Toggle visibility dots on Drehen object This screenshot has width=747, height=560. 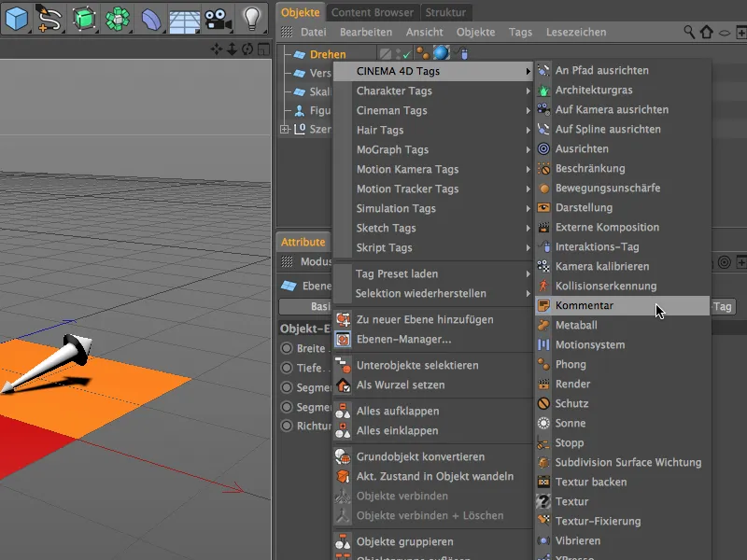point(399,54)
